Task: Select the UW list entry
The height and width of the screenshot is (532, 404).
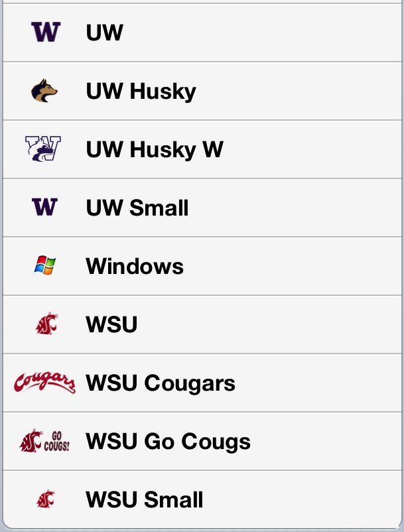Action: point(202,33)
